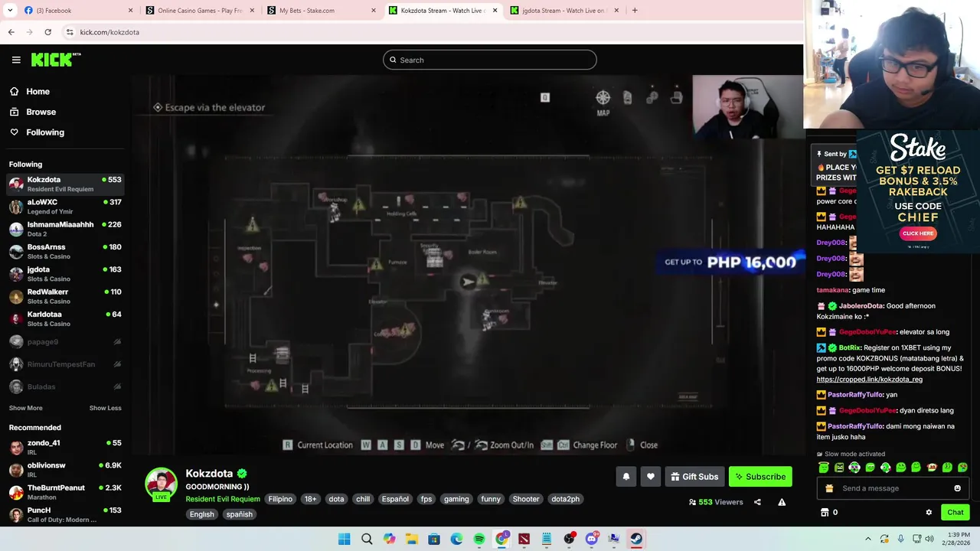Click the Kokzdota streamer avatar
The image size is (980, 551).
point(162,484)
